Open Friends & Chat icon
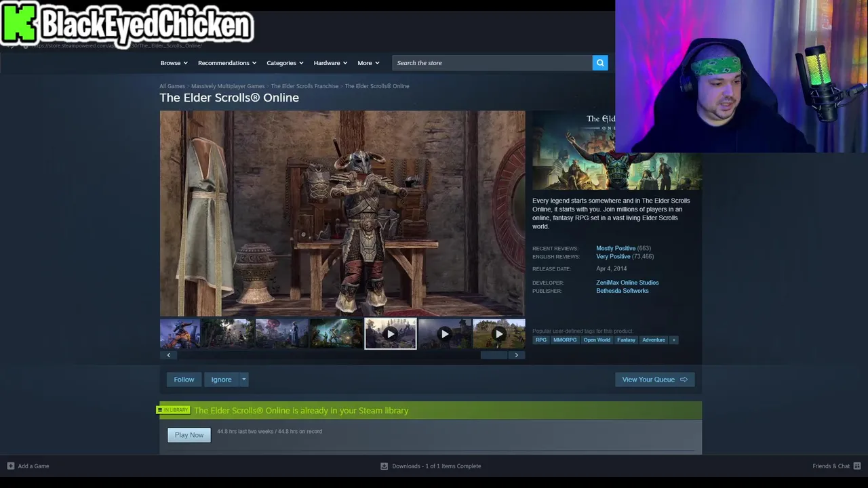 [x=857, y=466]
